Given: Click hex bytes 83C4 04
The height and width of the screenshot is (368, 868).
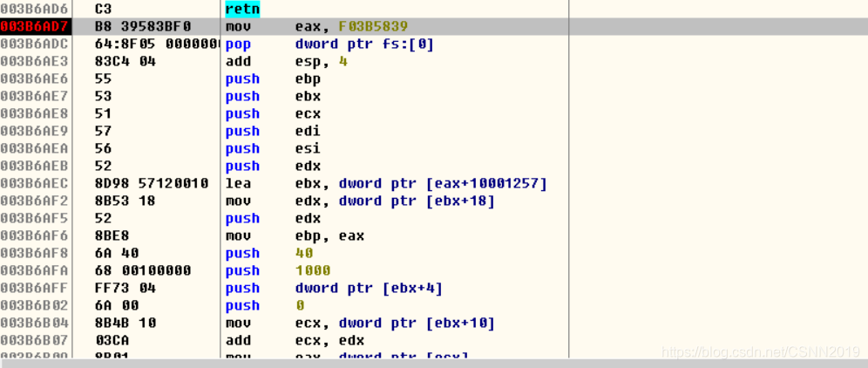Looking at the screenshot, I should click(125, 62).
